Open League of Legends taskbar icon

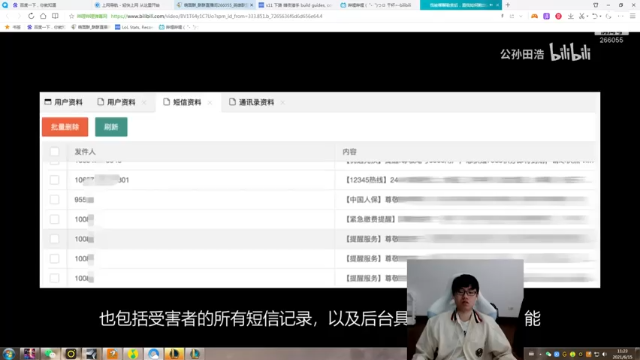click(174, 353)
